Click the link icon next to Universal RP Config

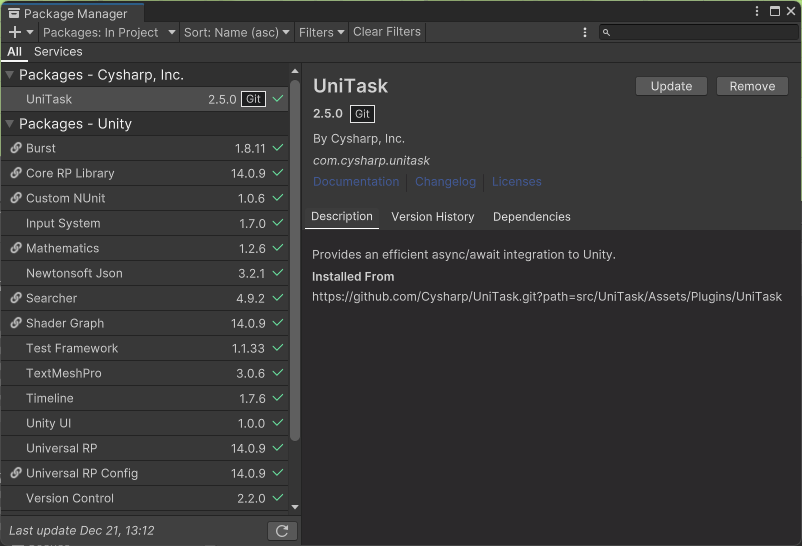pos(16,473)
